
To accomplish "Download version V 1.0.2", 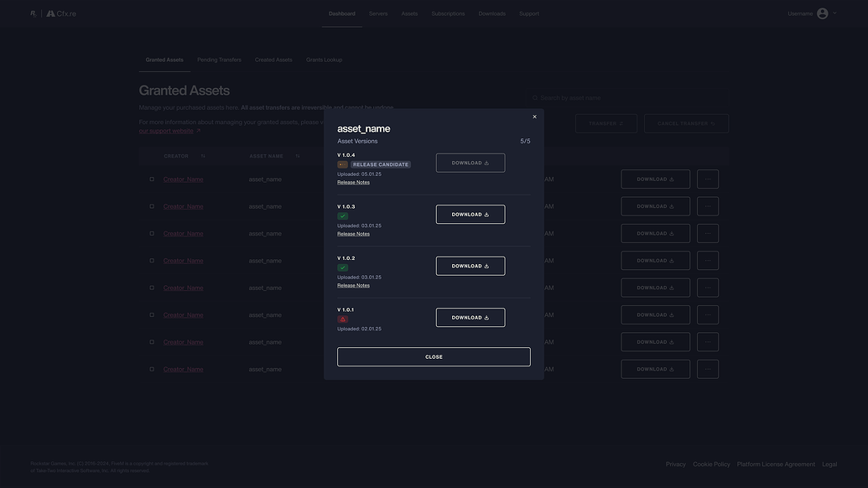I will pos(470,266).
